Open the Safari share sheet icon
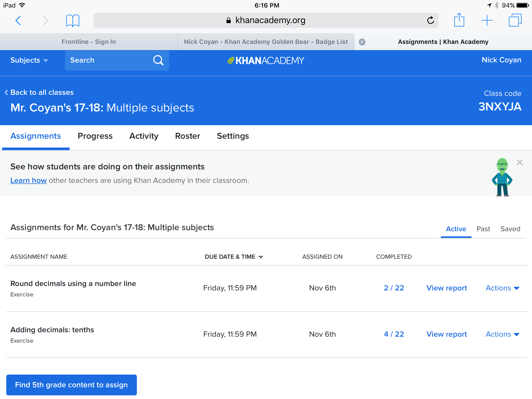This screenshot has height=399, width=532. (x=459, y=20)
